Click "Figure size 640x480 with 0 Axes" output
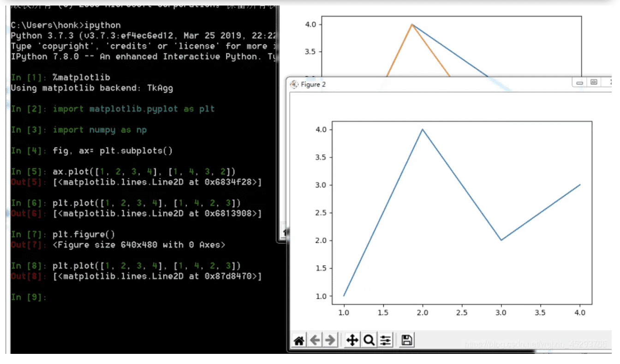The height and width of the screenshot is (364, 620). coord(139,245)
